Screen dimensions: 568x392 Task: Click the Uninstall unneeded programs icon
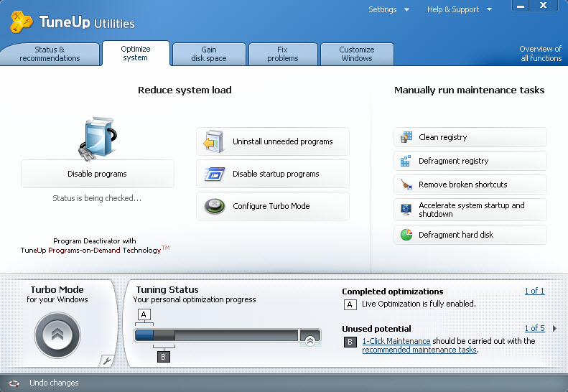(215, 141)
